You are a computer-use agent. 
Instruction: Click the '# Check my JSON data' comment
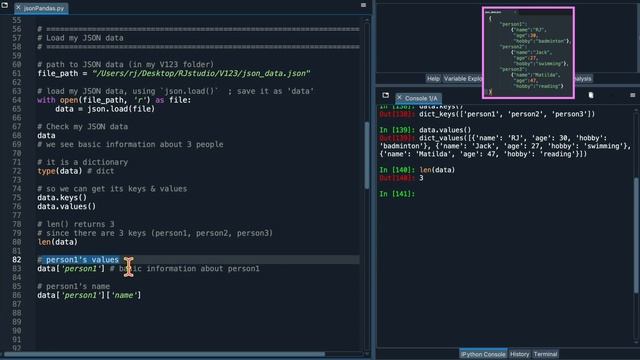82,127
